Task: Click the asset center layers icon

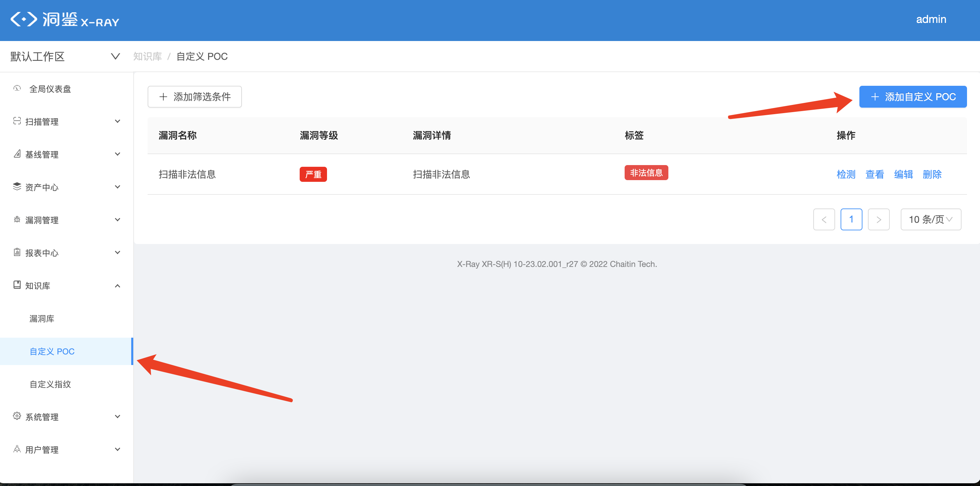Action: 17,187
